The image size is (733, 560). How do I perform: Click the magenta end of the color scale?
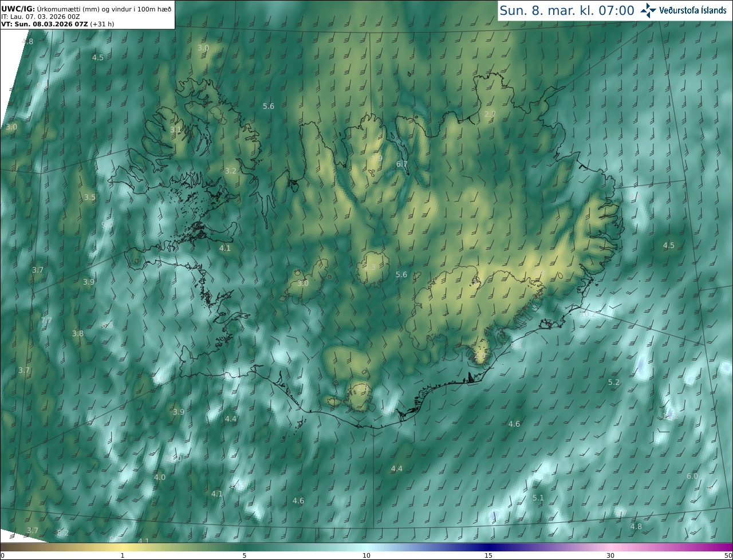719,547
